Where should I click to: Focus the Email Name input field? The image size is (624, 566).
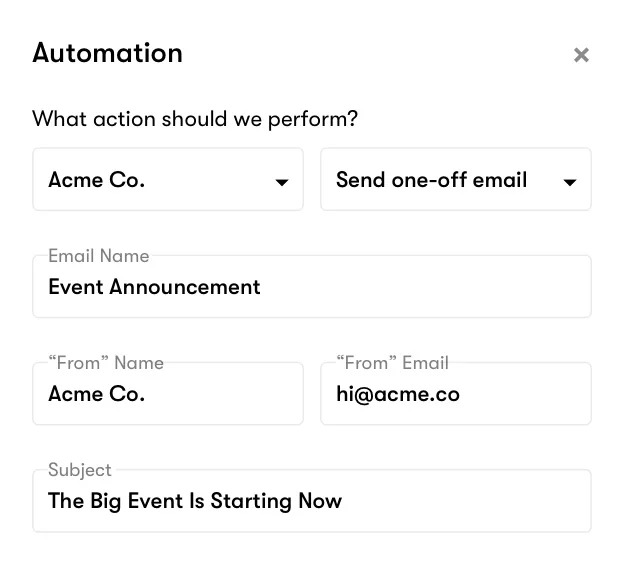point(400,288)
